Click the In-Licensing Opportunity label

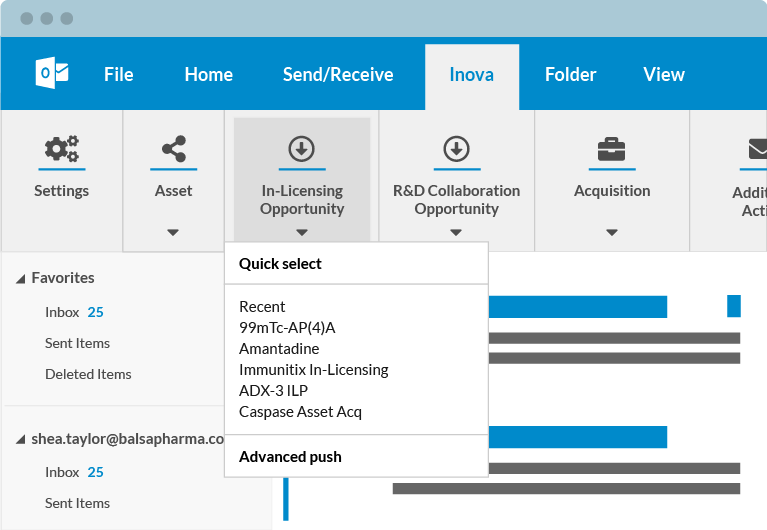(302, 200)
